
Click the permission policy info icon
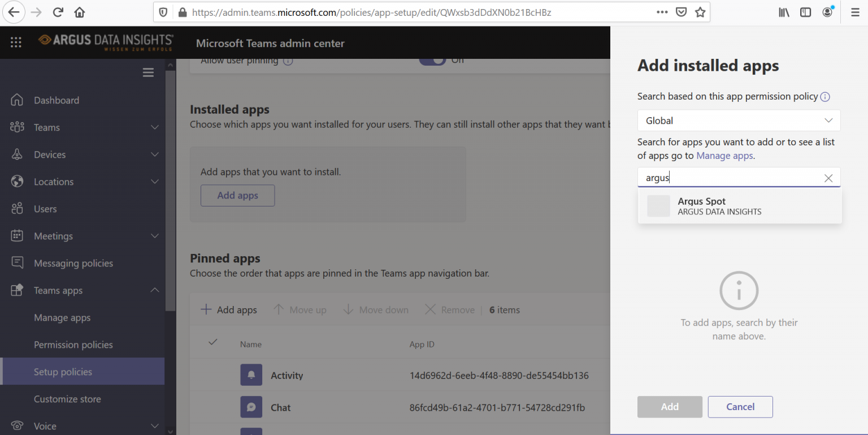pyautogui.click(x=825, y=97)
